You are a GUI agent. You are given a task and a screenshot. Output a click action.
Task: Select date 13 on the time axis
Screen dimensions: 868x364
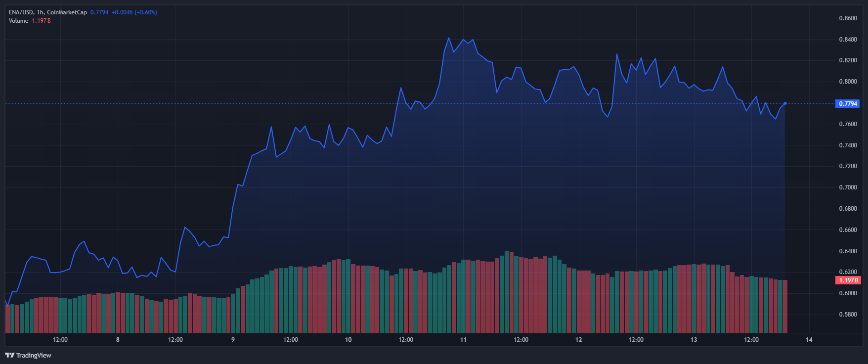click(694, 340)
